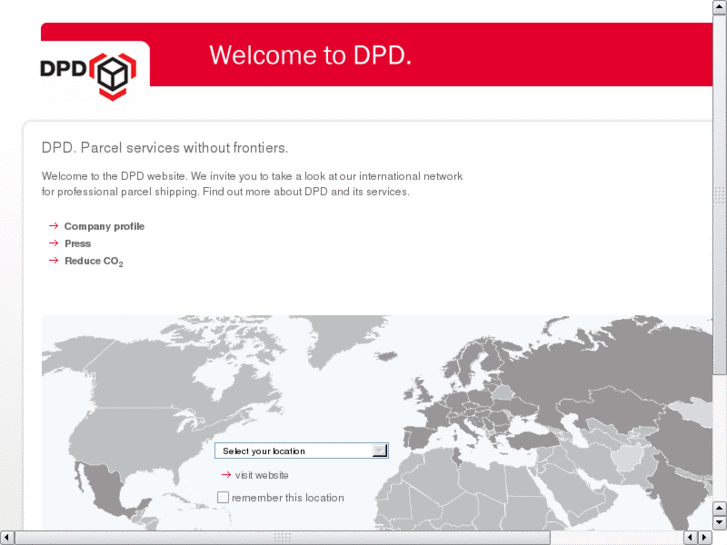The width and height of the screenshot is (727, 545).
Task: Open the Company profile link
Action: pyautogui.click(x=104, y=226)
